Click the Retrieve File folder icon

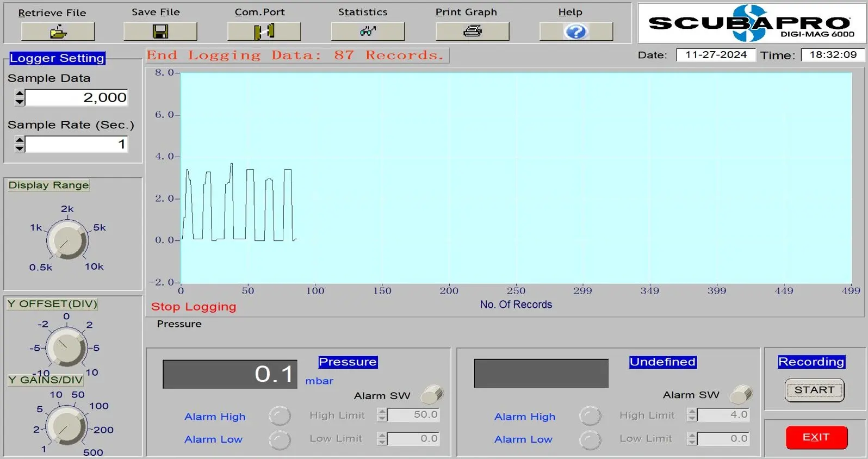click(58, 32)
